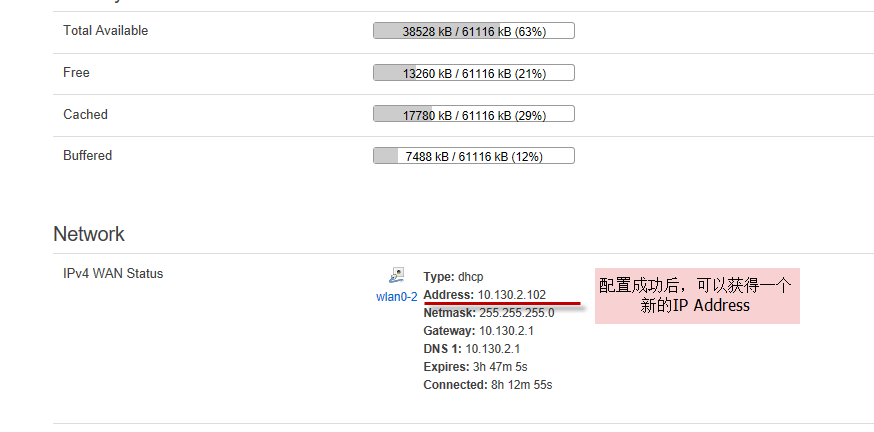
Task: Click the Total Available memory progress bar
Action: [474, 31]
